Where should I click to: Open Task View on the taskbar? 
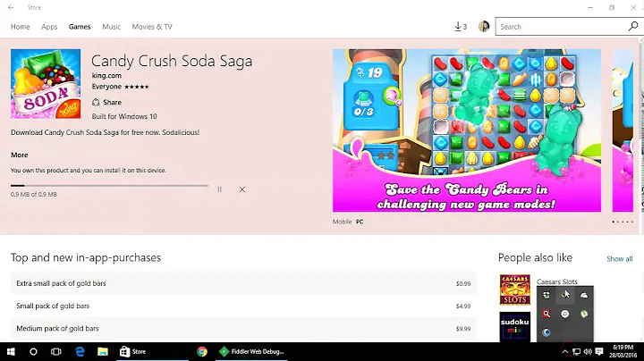(55, 351)
